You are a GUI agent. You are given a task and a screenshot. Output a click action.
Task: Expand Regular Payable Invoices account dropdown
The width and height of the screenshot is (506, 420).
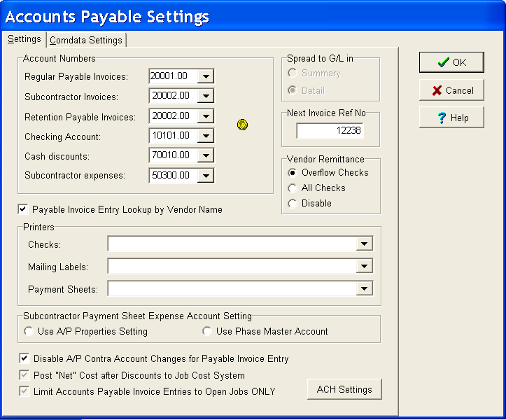(206, 76)
